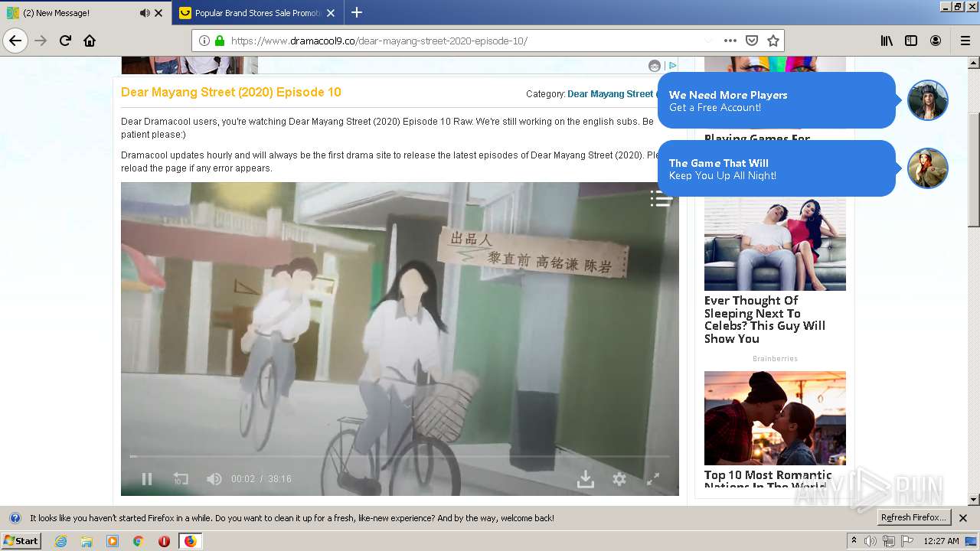
Task: Open 'The Game That Will' notification
Action: (776, 168)
